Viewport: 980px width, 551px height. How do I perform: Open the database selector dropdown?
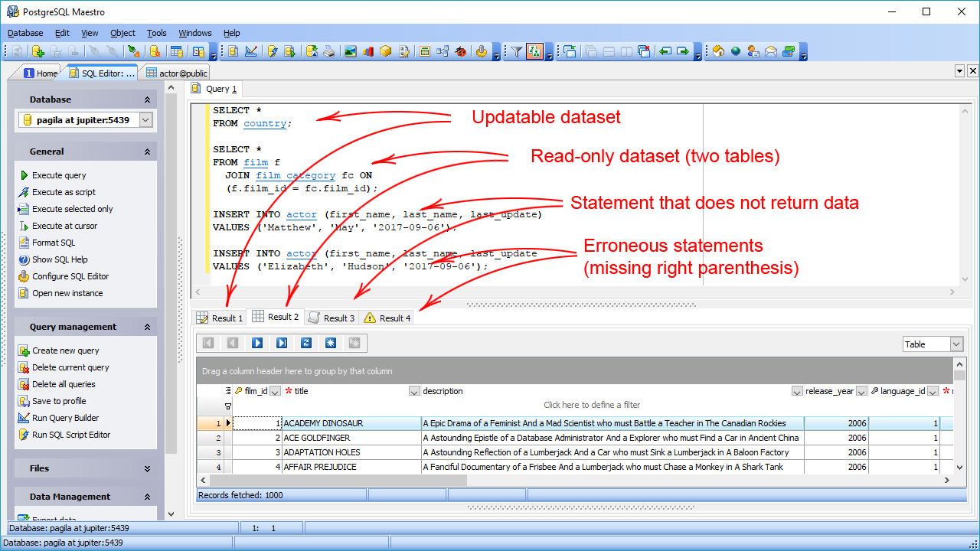point(146,120)
